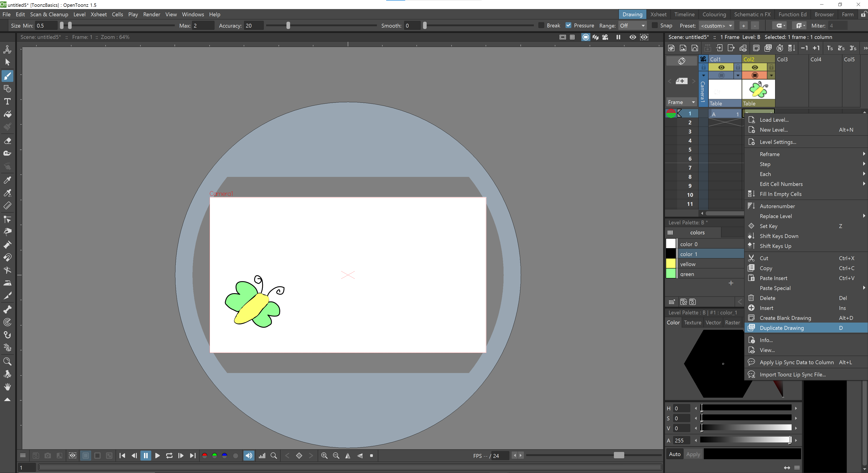The width and height of the screenshot is (868, 473).
Task: Select the Eraser tool
Action: pyautogui.click(x=7, y=140)
